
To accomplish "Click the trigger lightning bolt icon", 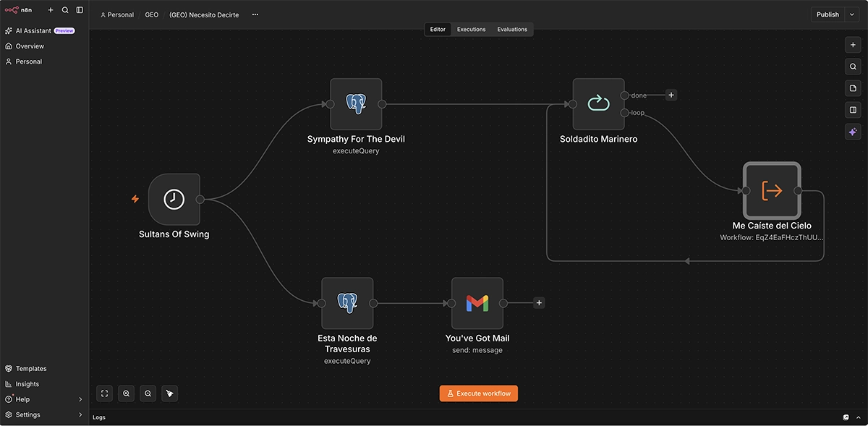I will tap(135, 199).
